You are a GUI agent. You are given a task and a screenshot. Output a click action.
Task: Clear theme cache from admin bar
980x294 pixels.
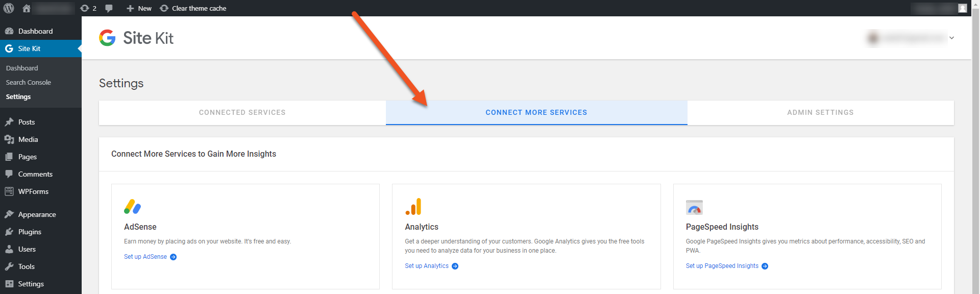[x=193, y=8]
